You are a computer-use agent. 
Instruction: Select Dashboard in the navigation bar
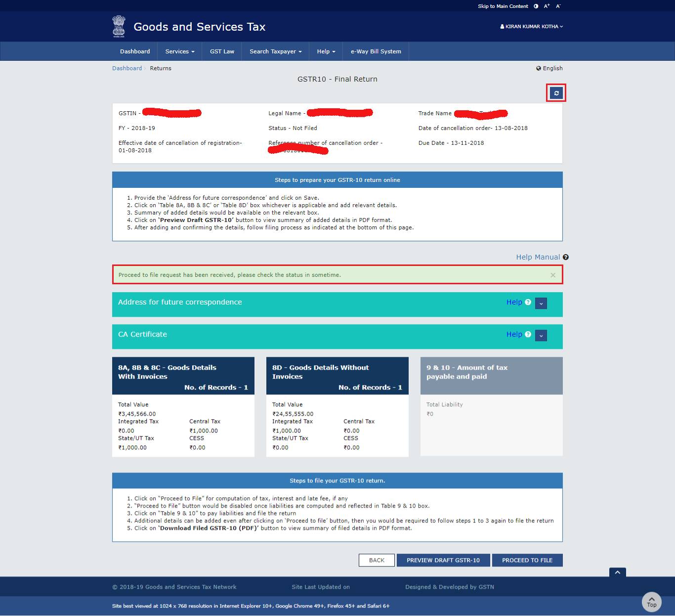point(134,51)
